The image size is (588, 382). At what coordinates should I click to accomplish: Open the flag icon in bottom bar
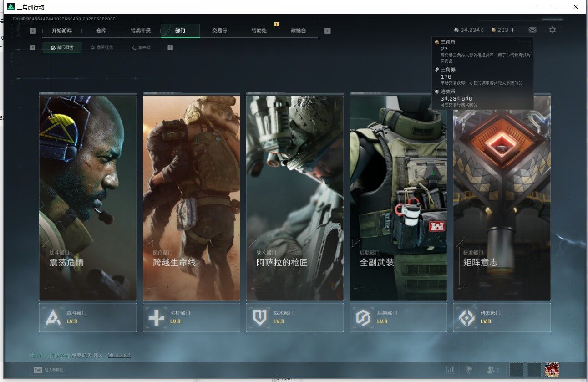click(x=469, y=370)
